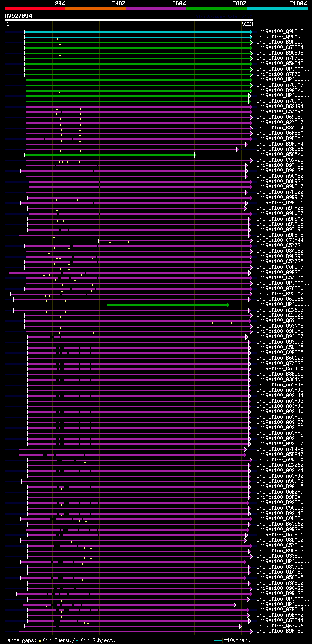Click the short green alignment bar of UniRef100_A5C5K0
Viewport: 312px width, 644px height.
pyautogui.click(x=111, y=155)
